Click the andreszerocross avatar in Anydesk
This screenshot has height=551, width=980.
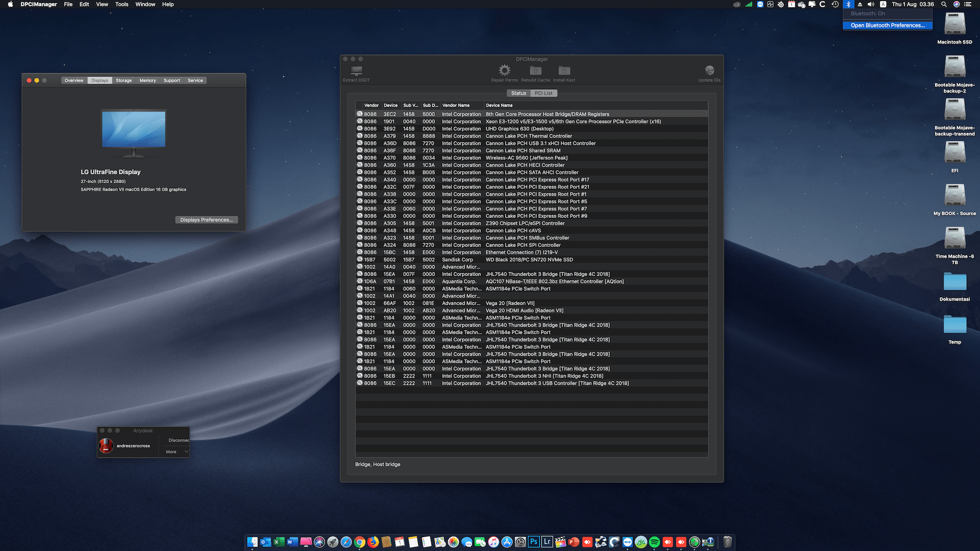pyautogui.click(x=106, y=445)
